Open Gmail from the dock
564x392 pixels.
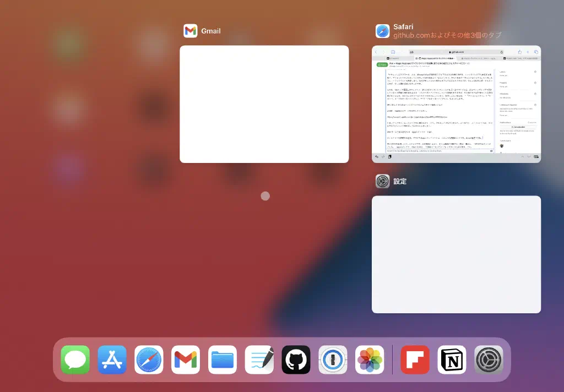pyautogui.click(x=186, y=360)
